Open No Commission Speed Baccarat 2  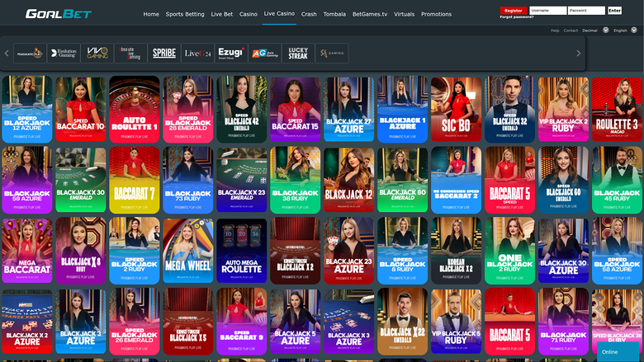(x=457, y=180)
